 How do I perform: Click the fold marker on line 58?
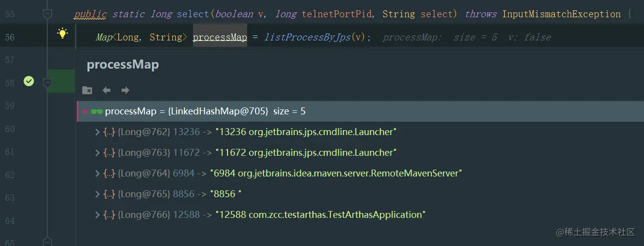47,83
